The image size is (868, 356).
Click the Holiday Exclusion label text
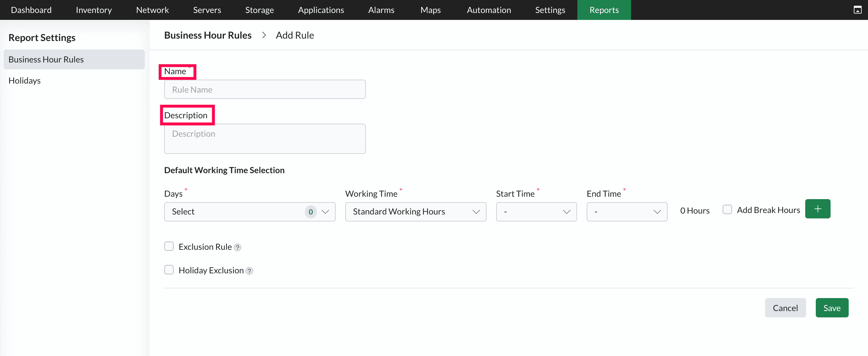(211, 270)
